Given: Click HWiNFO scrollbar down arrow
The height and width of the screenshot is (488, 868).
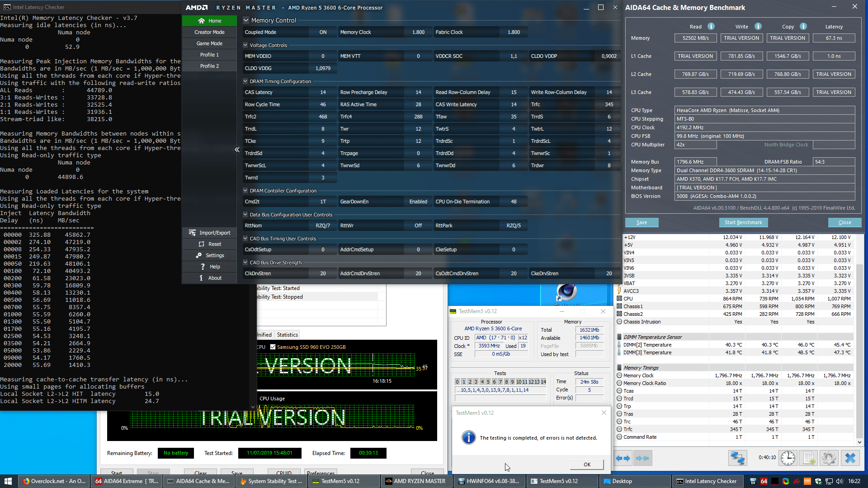Looking at the screenshot, I should (859, 442).
